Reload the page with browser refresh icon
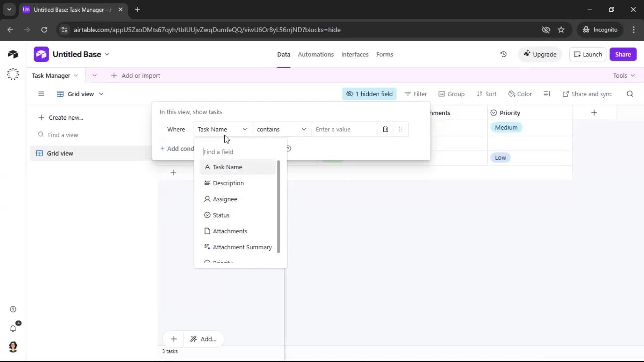 (x=44, y=30)
